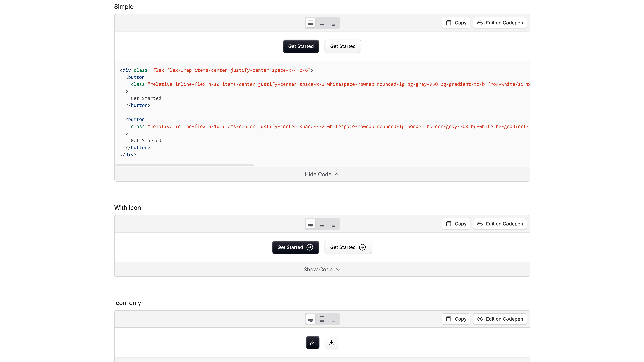
Task: Click dark download icon button
Action: (313, 342)
